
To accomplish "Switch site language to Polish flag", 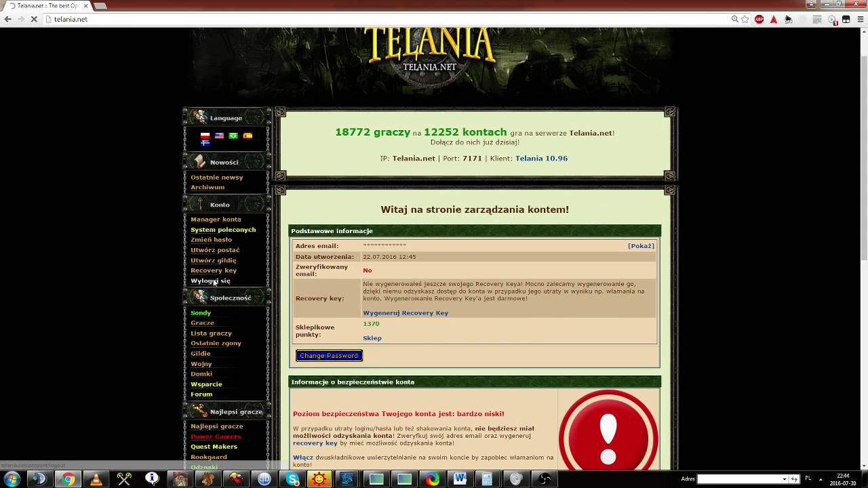I will pos(205,136).
